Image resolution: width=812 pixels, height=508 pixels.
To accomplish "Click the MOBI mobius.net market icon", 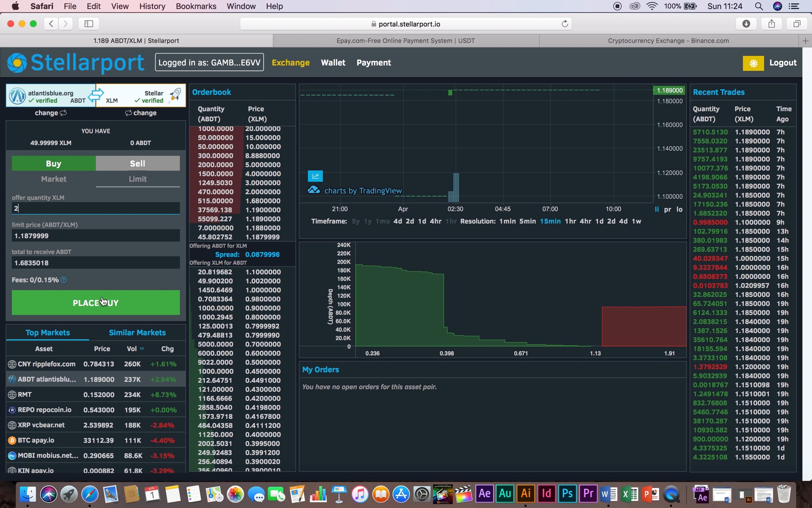I will [12, 456].
